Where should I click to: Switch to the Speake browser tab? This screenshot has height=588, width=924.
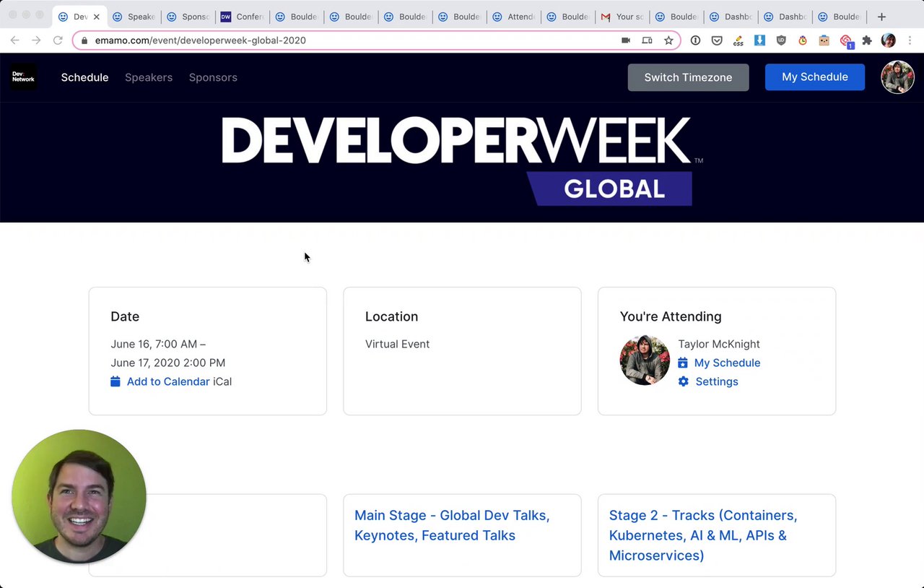point(134,17)
